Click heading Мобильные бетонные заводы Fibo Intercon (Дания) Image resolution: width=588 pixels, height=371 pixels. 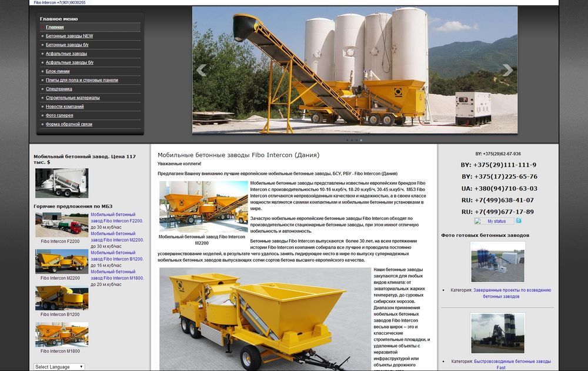239,155
